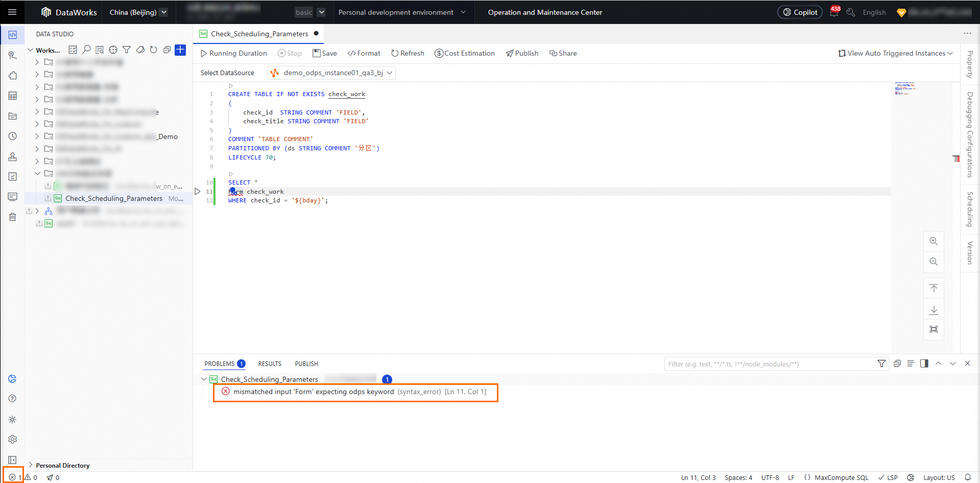Viewport: 980px width, 483px height.
Task: Click the search magnifier in Data Studio toolbar
Action: (x=87, y=50)
